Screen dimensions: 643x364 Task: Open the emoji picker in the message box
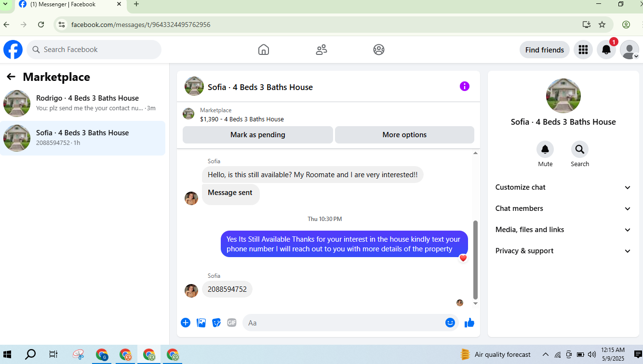coord(450,323)
